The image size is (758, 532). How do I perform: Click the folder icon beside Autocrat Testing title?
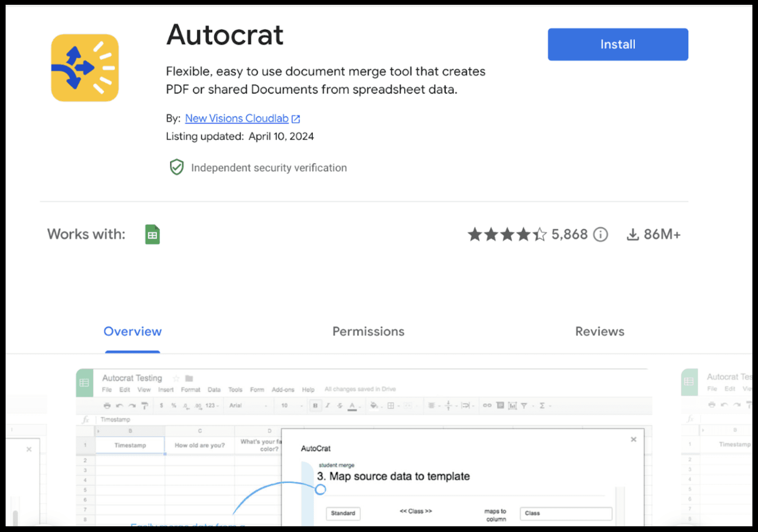click(189, 378)
